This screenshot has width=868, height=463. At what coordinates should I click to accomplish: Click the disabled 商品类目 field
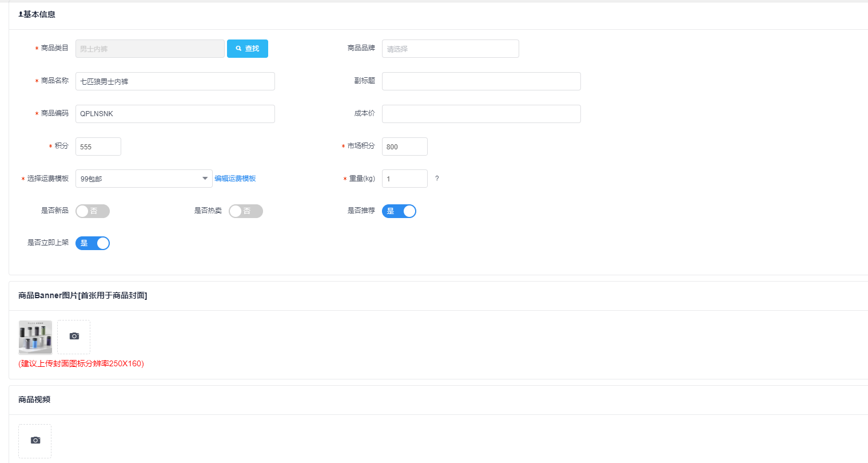pos(150,49)
